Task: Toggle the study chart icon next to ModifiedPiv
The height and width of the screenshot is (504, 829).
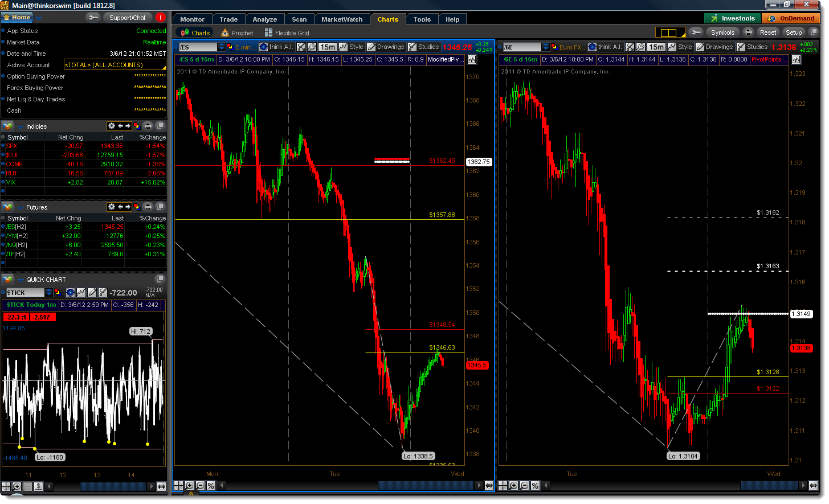Action: 472,60
